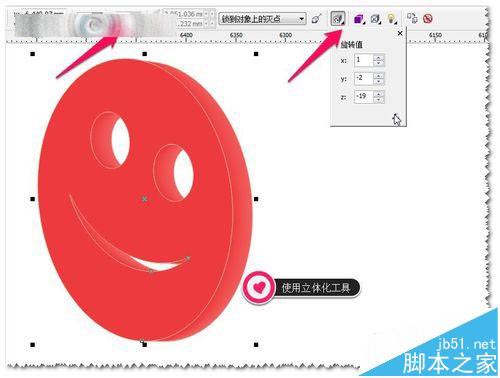This screenshot has width=500, height=378.
Task: Click the ruler mark labeled 6400
Action: pyautogui.click(x=186, y=35)
